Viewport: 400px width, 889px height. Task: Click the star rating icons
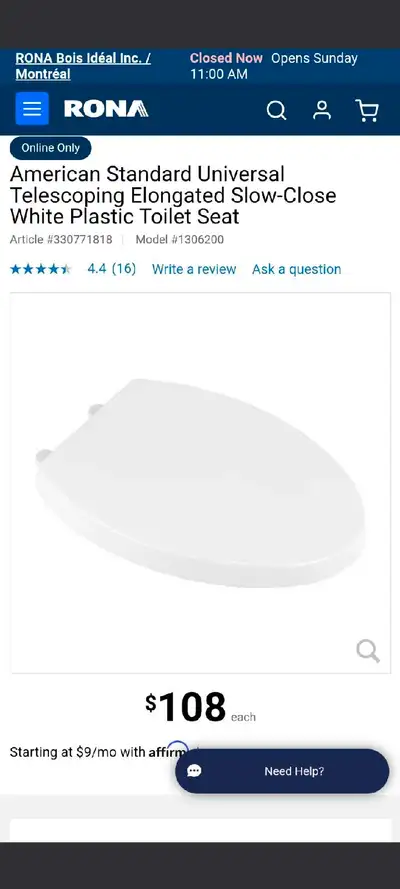pyautogui.click(x=41, y=269)
